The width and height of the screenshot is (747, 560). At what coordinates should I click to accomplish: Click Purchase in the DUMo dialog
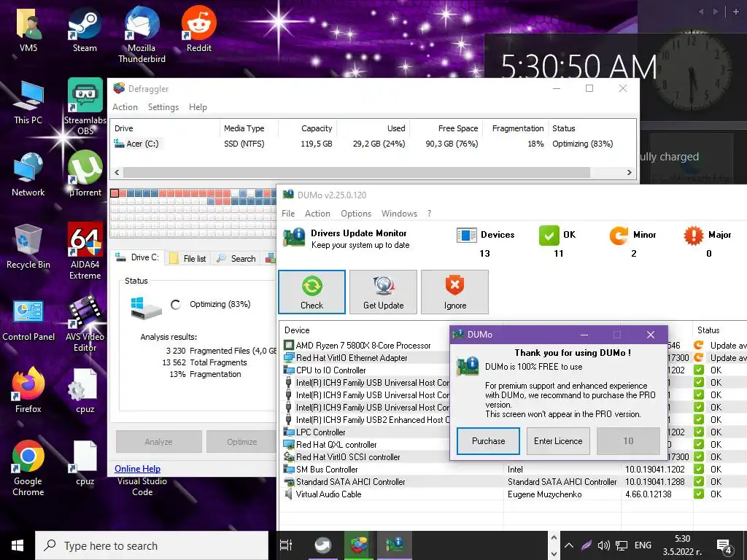(488, 441)
